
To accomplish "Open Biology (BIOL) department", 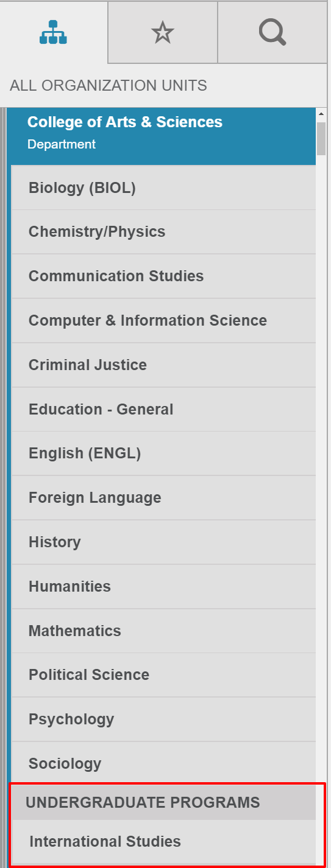I will point(163,188).
